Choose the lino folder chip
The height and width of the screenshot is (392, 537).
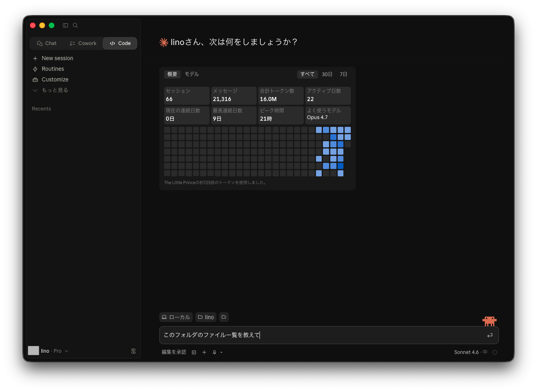click(x=206, y=317)
